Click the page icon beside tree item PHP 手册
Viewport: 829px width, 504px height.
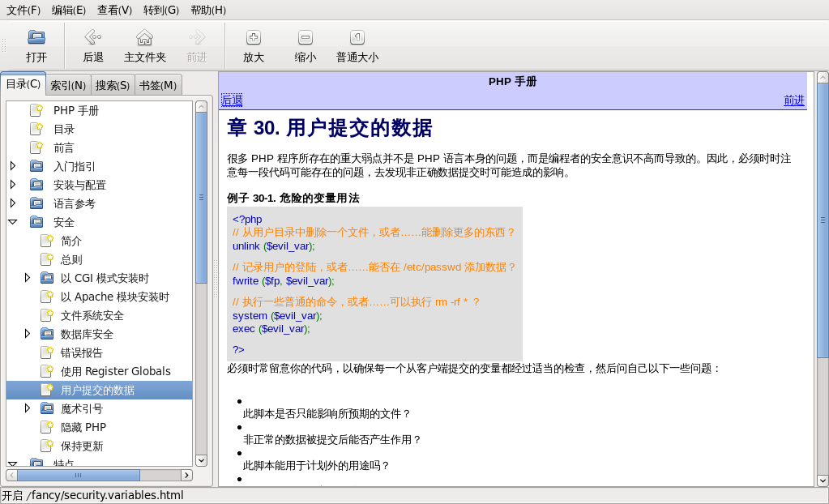tap(36, 110)
